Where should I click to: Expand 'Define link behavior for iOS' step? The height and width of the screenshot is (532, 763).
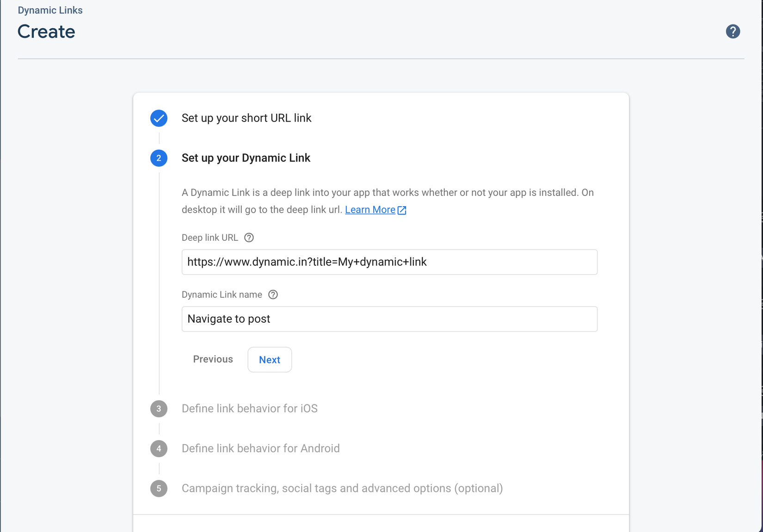(x=249, y=409)
